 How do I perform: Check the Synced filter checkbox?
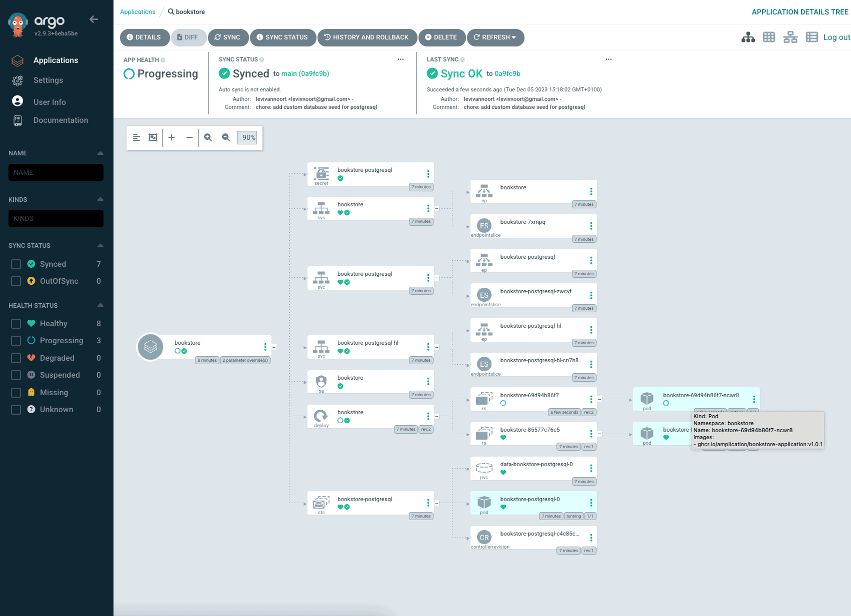16,264
